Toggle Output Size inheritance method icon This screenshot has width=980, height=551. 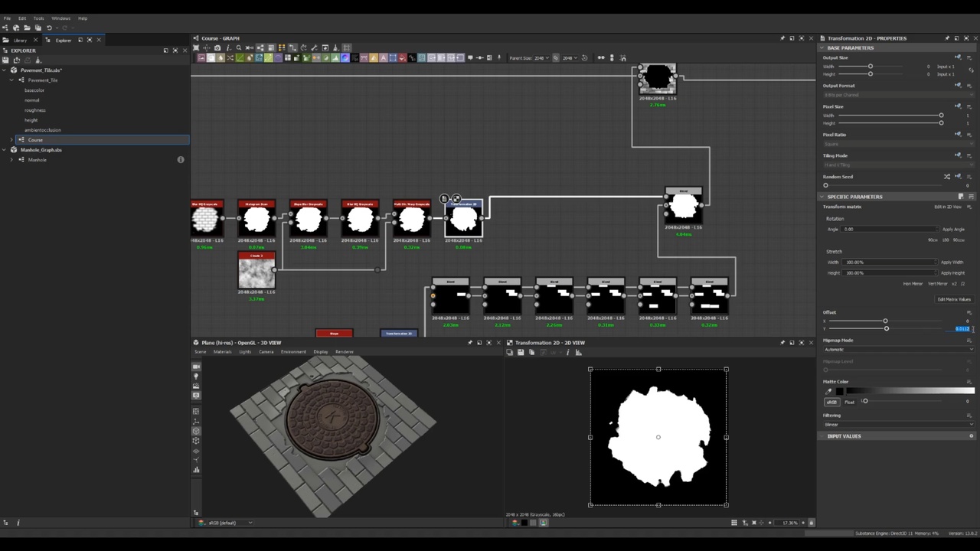(958, 57)
